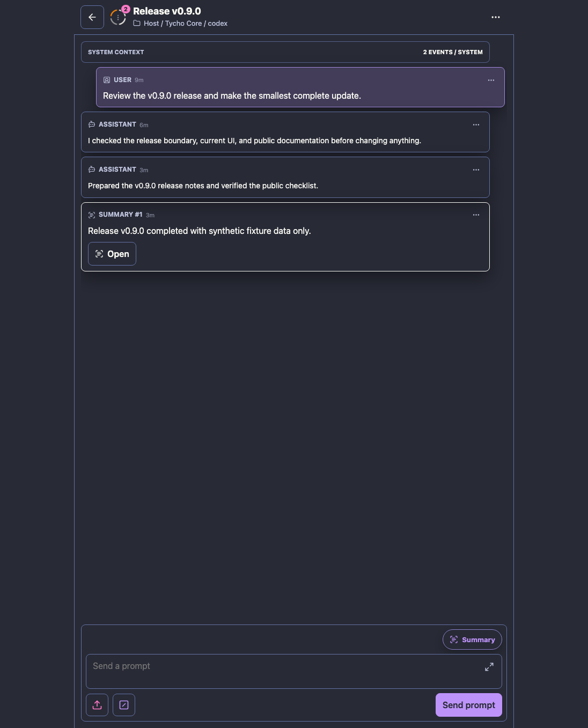Open options for the 3m ASSISTANT message
588x728 pixels.
coord(476,170)
